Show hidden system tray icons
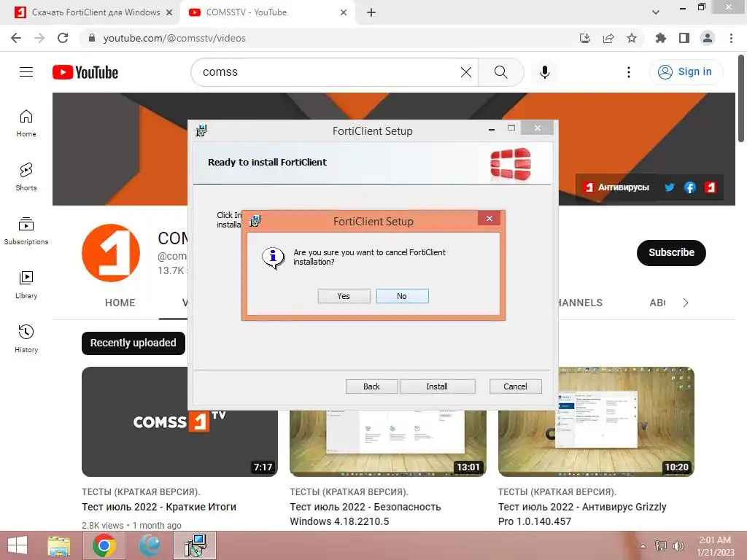Viewport: 747px width, 560px height. (643, 546)
